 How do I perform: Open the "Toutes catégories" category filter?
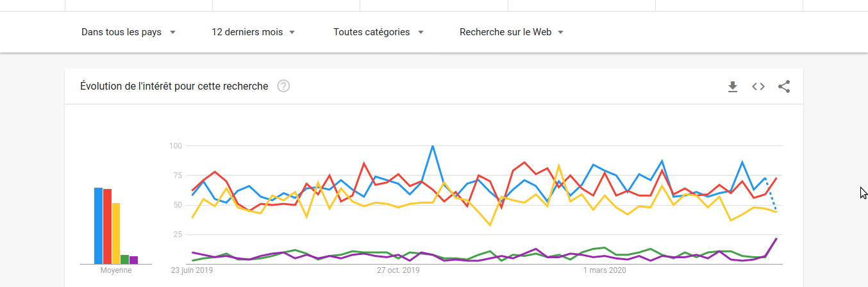(x=378, y=32)
